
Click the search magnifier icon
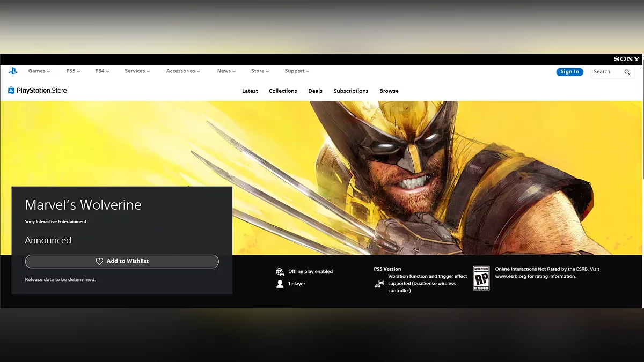point(627,72)
